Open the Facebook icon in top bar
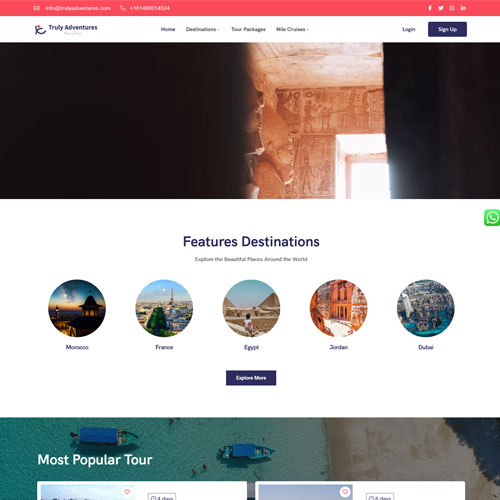 [430, 8]
